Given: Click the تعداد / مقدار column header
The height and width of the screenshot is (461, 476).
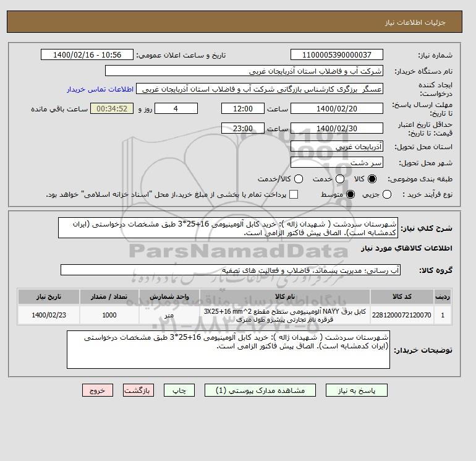Looking at the screenshot, I should pyautogui.click(x=109, y=296).
